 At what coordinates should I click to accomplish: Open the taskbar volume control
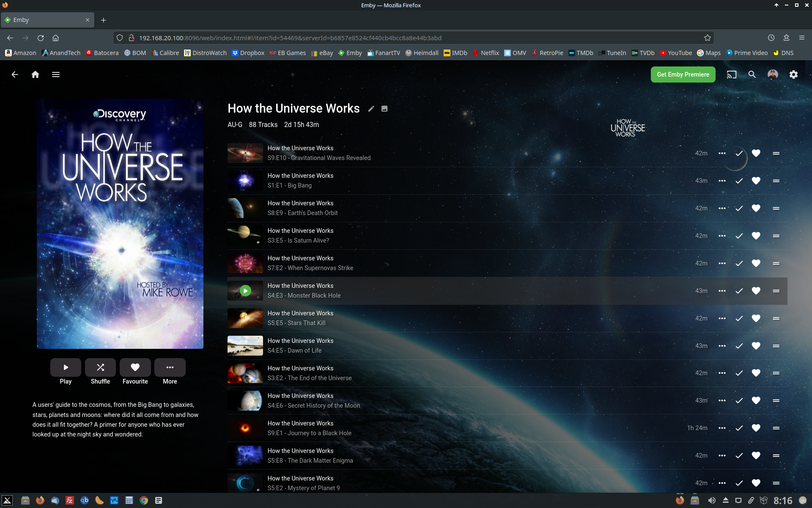point(712,500)
